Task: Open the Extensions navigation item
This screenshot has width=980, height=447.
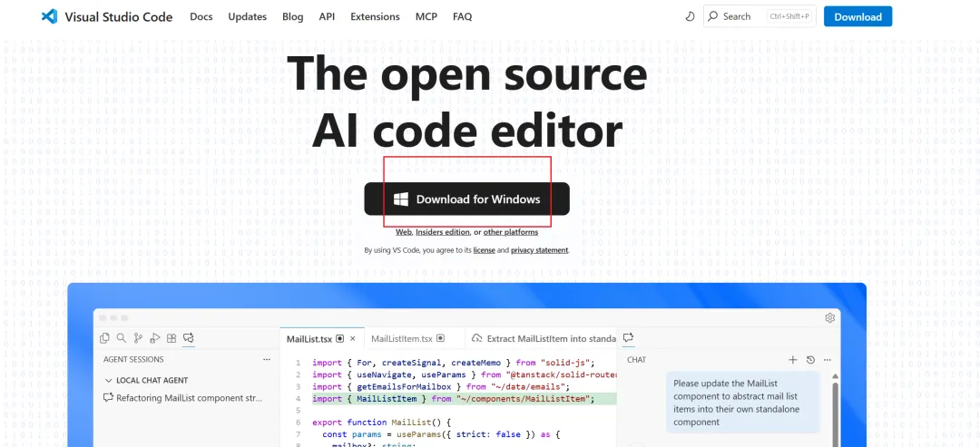Action: (375, 17)
